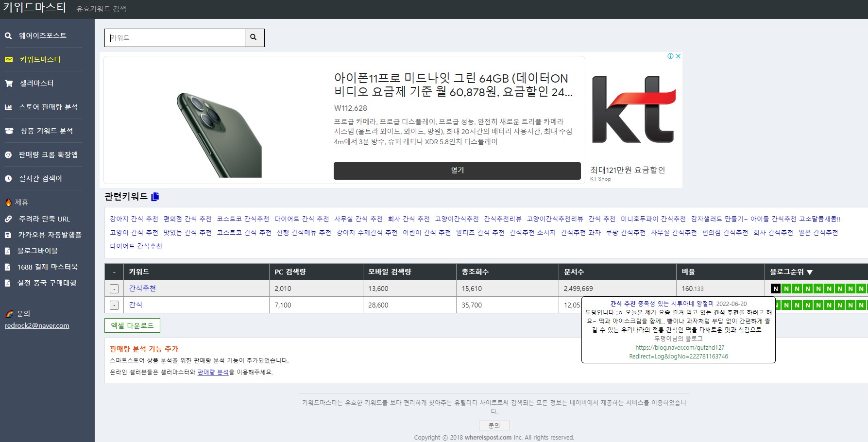This screenshot has width=868, height=442.
Task: Open 상품 키워드 분석 page
Action: click(x=47, y=131)
